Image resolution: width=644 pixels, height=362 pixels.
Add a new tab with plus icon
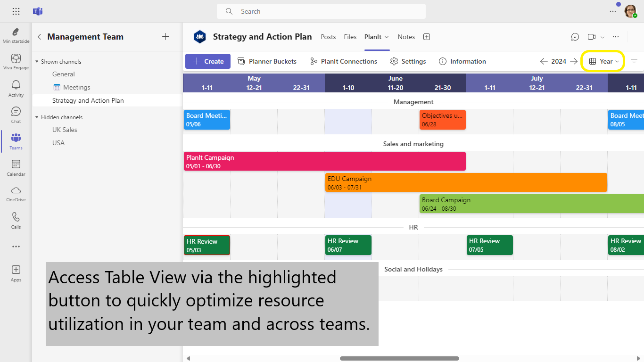[x=427, y=37]
